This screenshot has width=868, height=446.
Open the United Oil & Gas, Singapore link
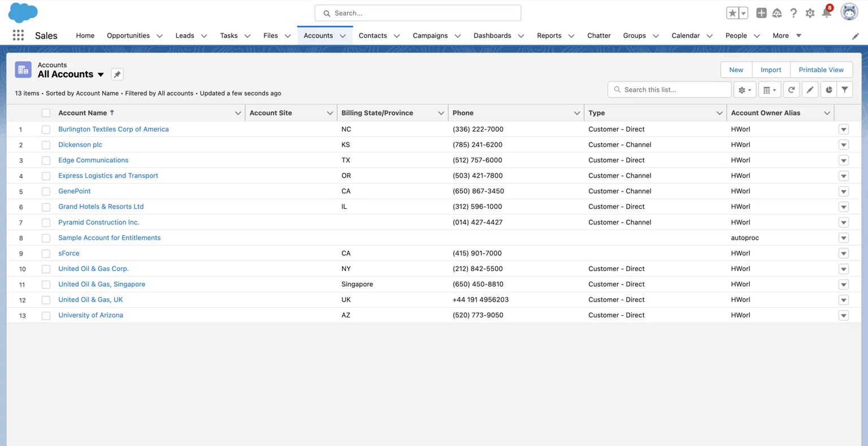click(102, 285)
